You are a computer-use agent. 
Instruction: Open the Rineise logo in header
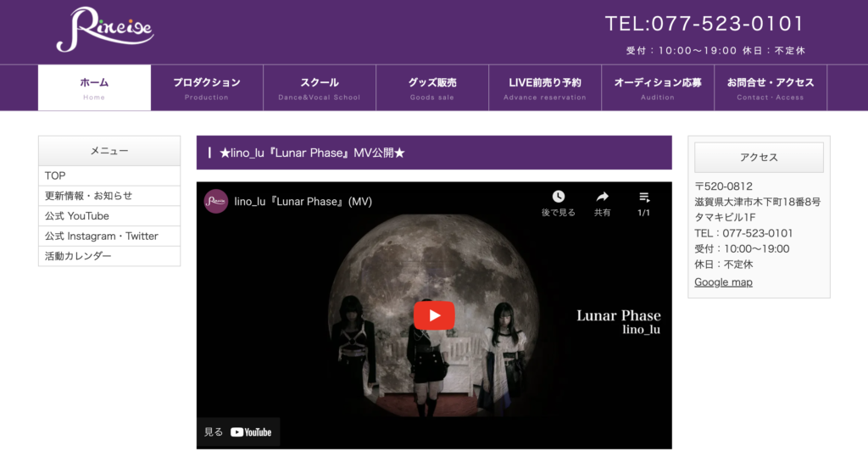pyautogui.click(x=104, y=30)
